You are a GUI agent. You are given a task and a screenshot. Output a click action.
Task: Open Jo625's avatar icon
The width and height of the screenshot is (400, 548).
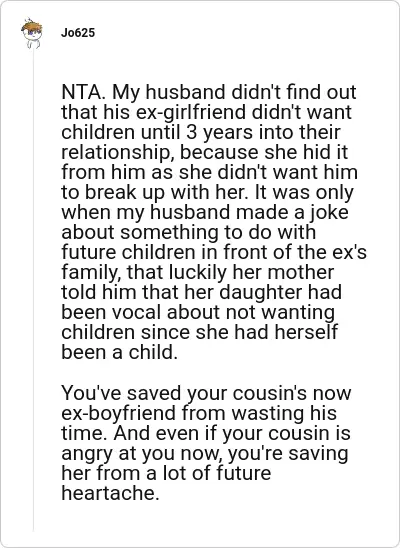click(x=32, y=33)
